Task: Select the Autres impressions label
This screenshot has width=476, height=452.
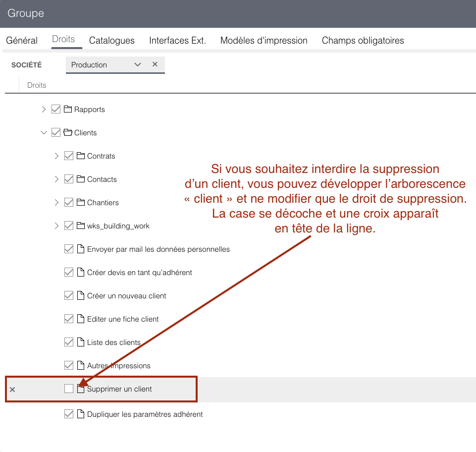Action: [x=119, y=365]
